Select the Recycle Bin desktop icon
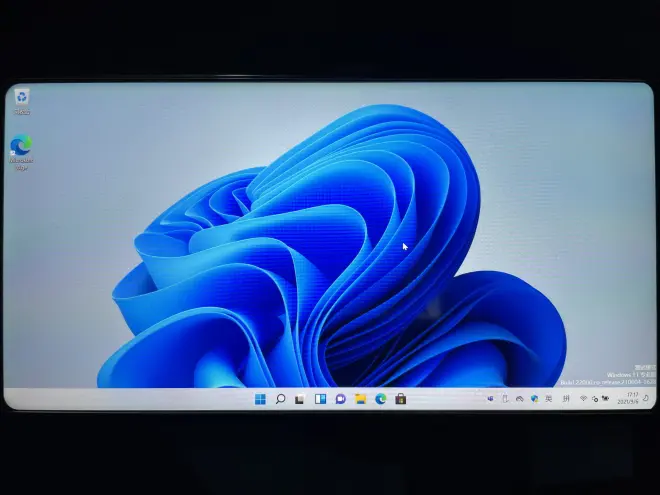Screen dimensions: 660x495 point(22,101)
